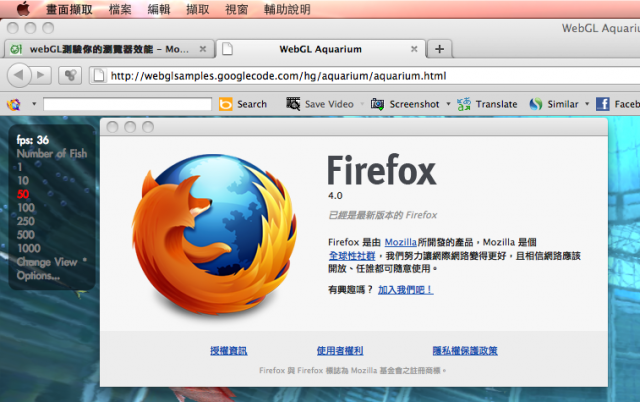Go back to previous page
Viewport: 640px width, 402px height.
pyautogui.click(x=19, y=75)
